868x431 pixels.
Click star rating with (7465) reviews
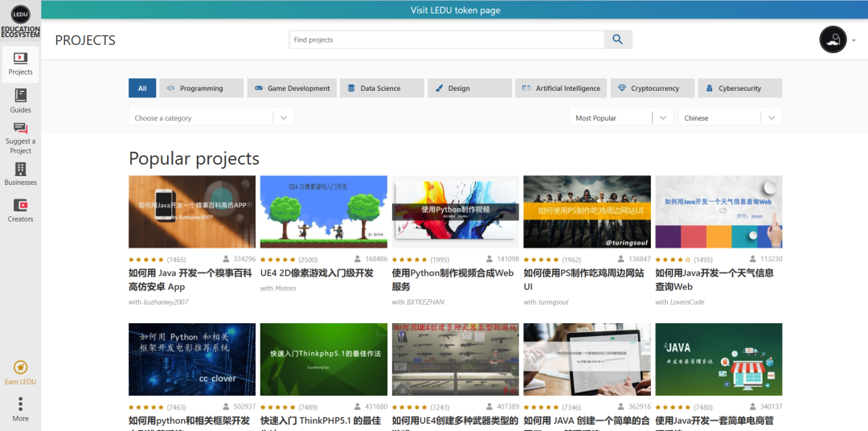(x=158, y=259)
